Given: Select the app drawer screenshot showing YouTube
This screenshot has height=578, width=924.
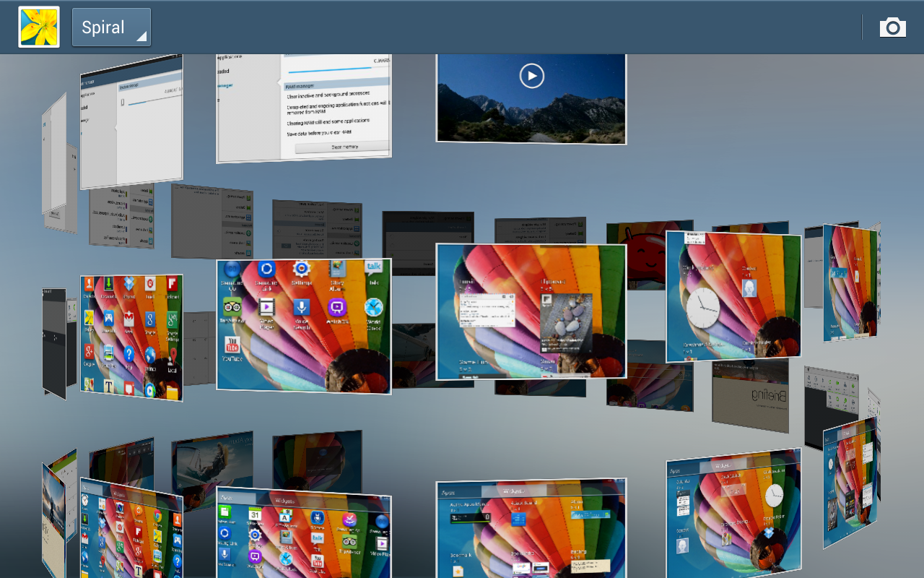Looking at the screenshot, I should point(303,325).
